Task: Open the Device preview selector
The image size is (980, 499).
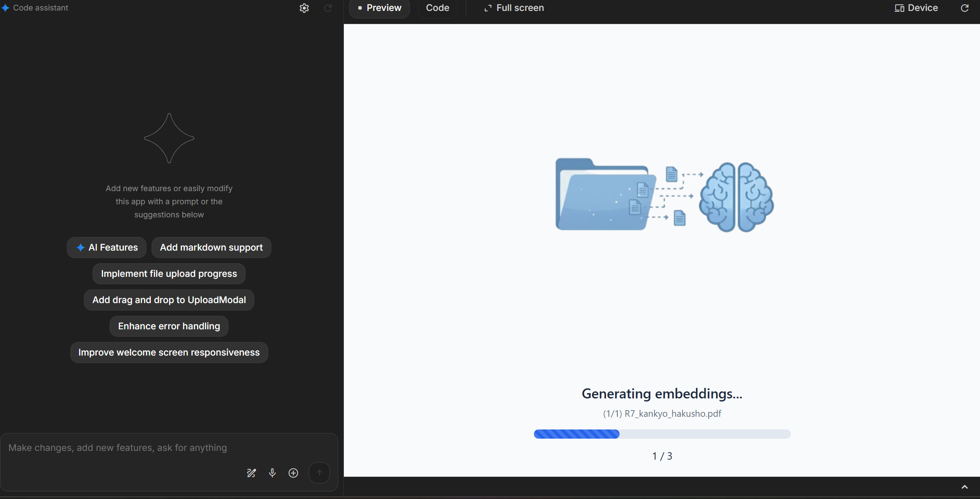Action: 916,8
